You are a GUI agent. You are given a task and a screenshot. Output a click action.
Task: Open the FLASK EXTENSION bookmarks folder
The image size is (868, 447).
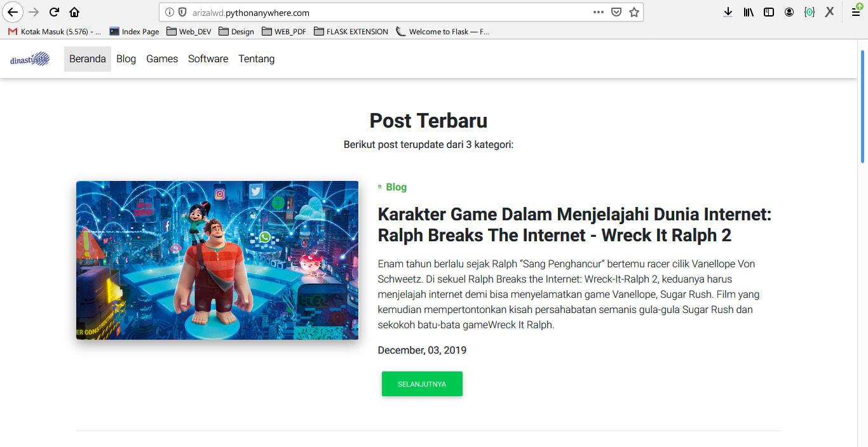pos(351,31)
